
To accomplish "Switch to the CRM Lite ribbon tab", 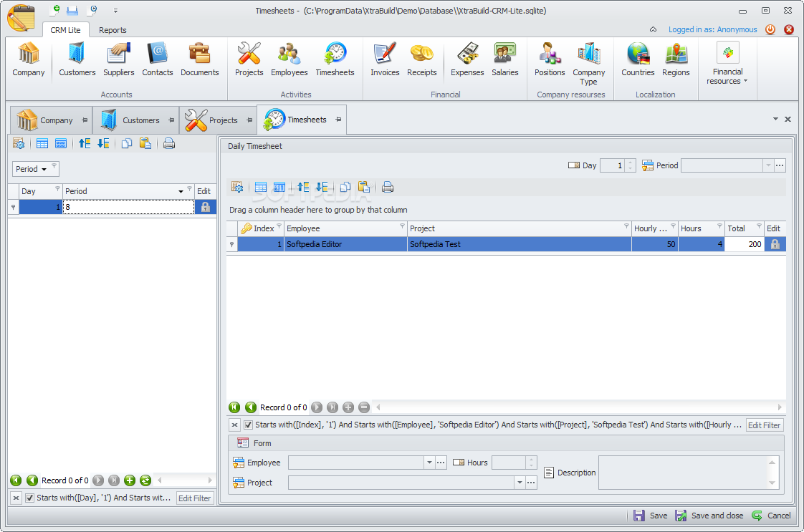I will click(x=66, y=30).
